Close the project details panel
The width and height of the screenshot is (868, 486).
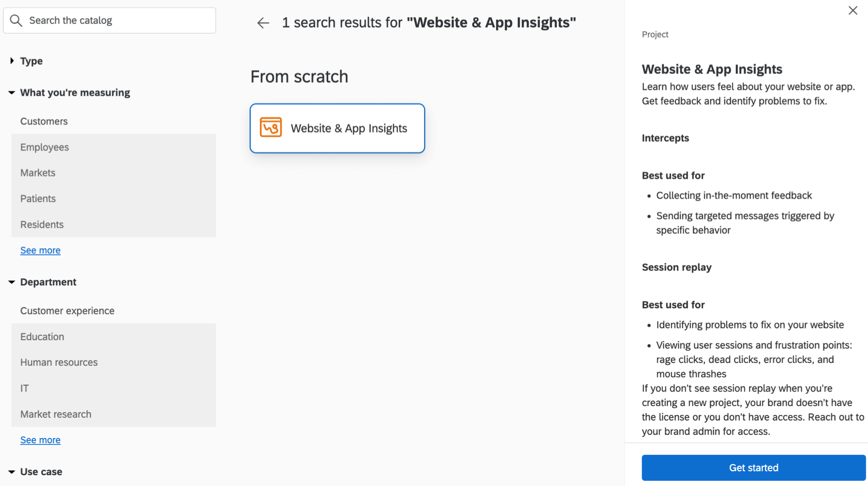click(x=852, y=10)
